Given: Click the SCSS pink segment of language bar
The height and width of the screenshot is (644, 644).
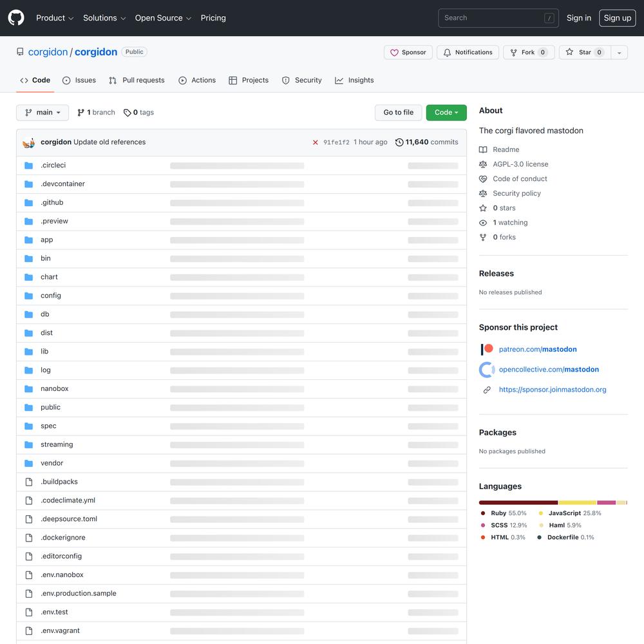Looking at the screenshot, I should [606, 503].
